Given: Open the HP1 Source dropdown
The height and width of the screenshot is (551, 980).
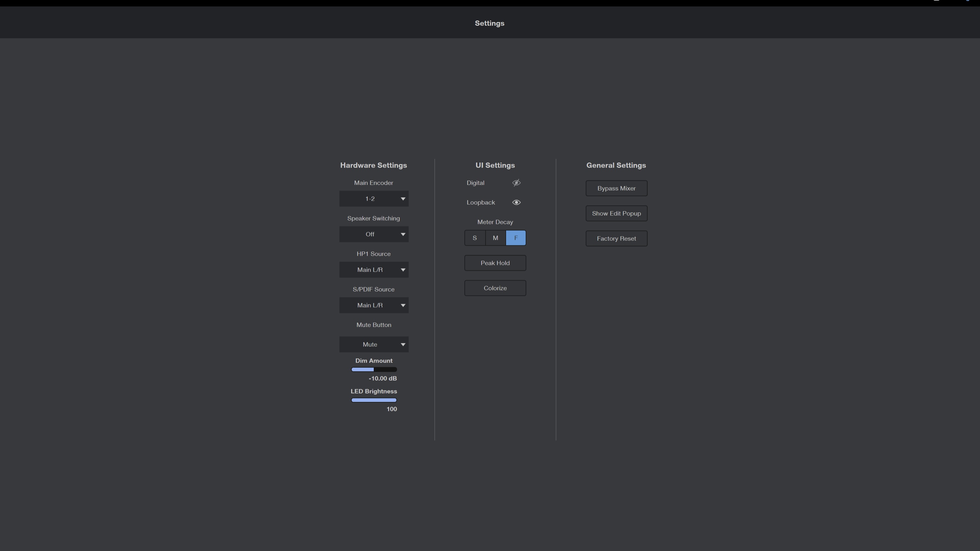Looking at the screenshot, I should [373, 270].
